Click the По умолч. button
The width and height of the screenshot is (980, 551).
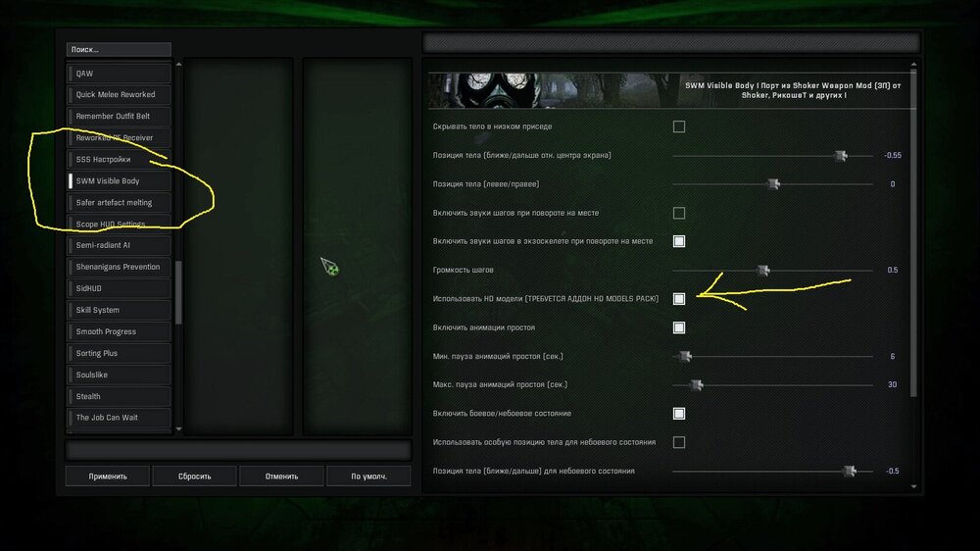pyautogui.click(x=368, y=476)
